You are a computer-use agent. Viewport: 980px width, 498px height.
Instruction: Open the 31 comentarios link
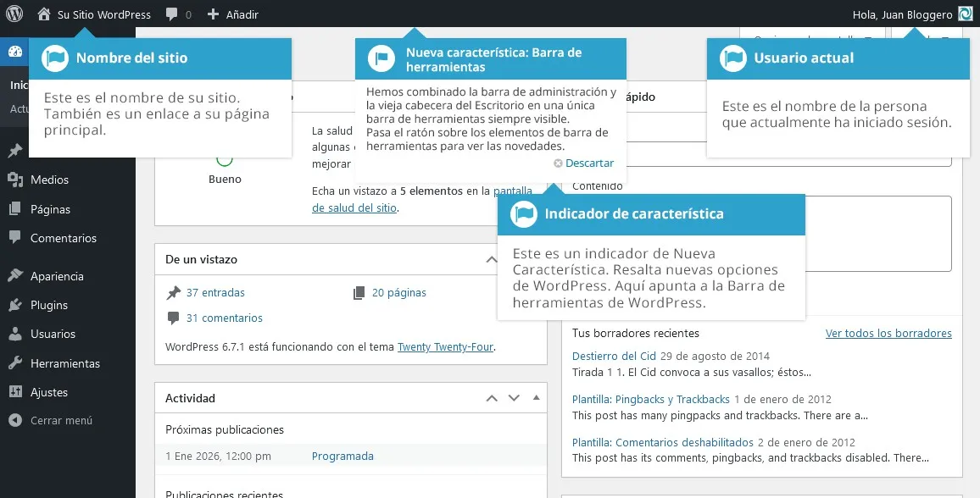point(225,318)
